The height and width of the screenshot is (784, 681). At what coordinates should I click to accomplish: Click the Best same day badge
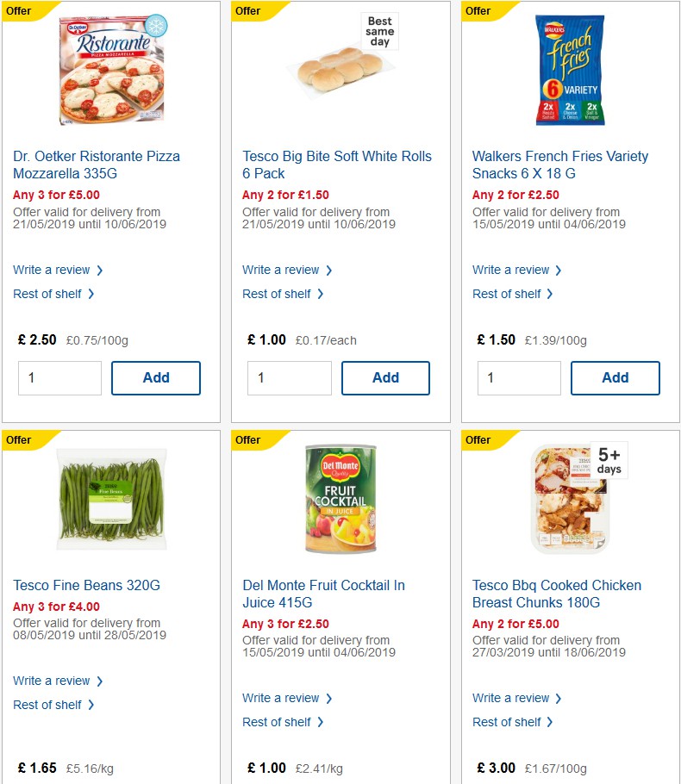(378, 32)
